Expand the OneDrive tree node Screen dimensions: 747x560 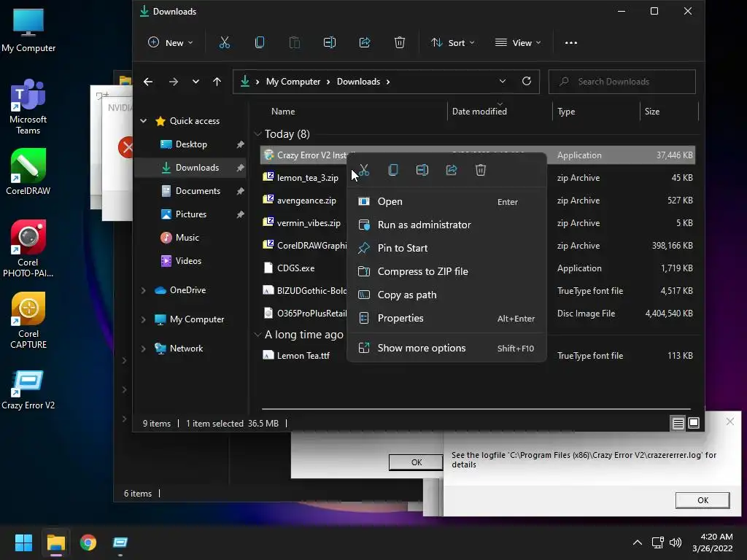tap(144, 290)
